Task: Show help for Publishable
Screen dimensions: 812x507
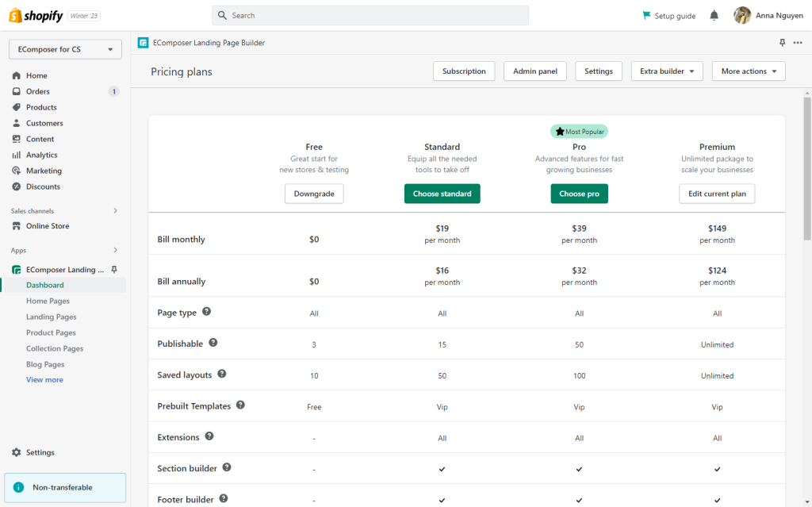Action: [213, 343]
